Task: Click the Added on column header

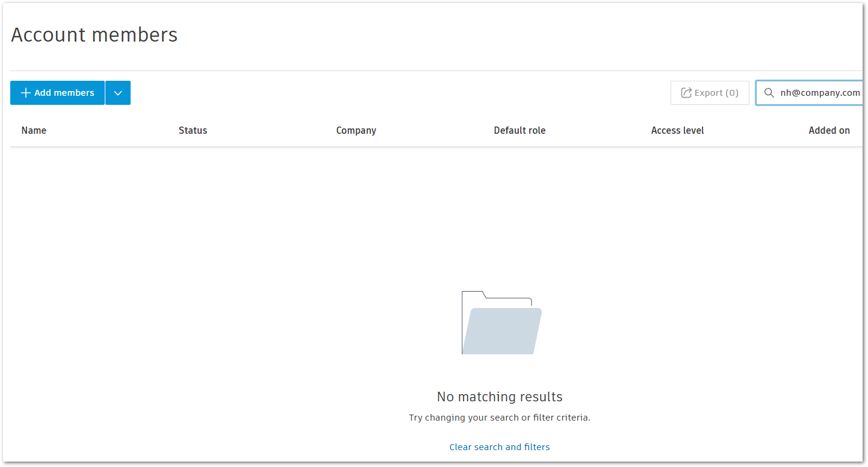Action: click(x=829, y=130)
